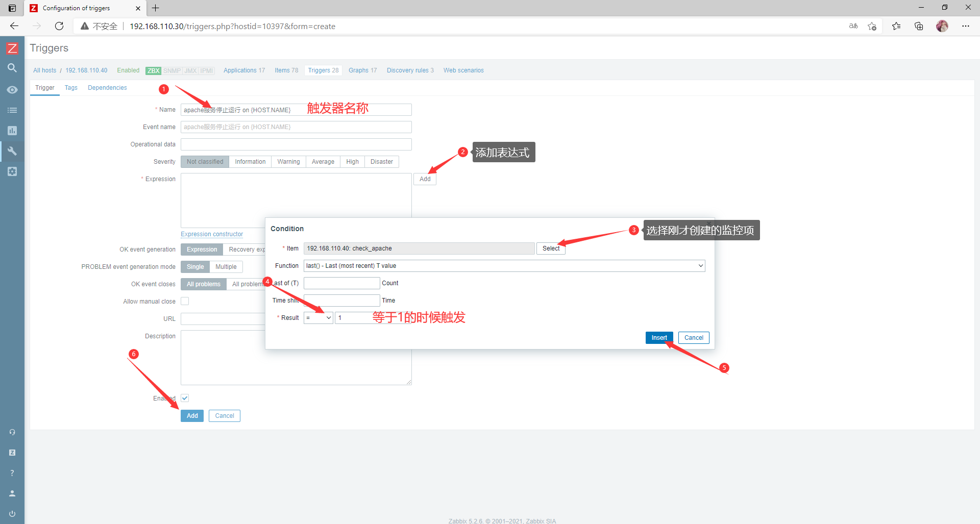Open the Expression constructor link
Viewport: 980px width, 524px height.
click(x=212, y=234)
